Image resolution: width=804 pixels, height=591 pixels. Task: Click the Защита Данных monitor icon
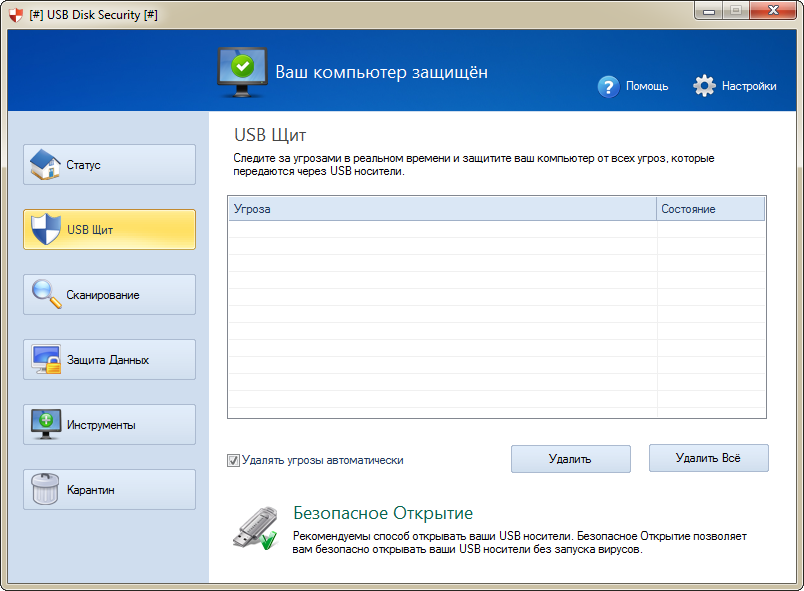tap(46, 359)
